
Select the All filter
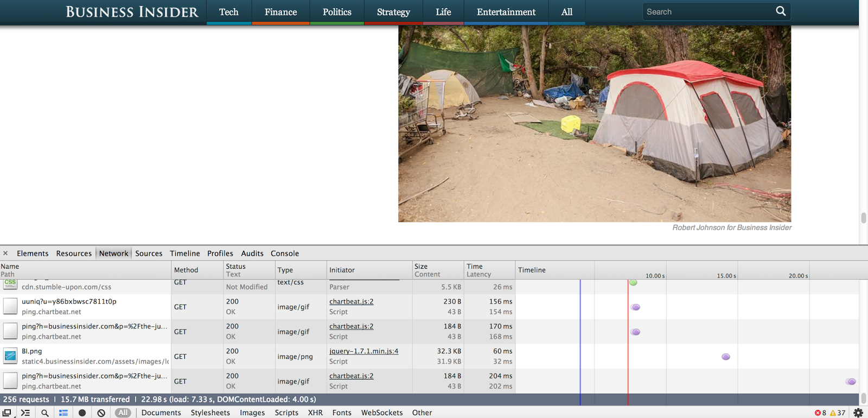tap(123, 413)
